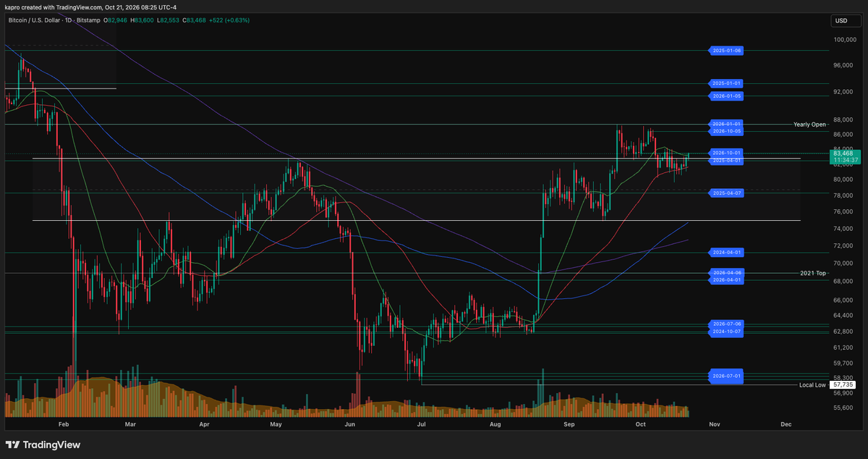Click Feb on the time axis
Image resolution: width=868 pixels, height=459 pixels.
[63, 424]
